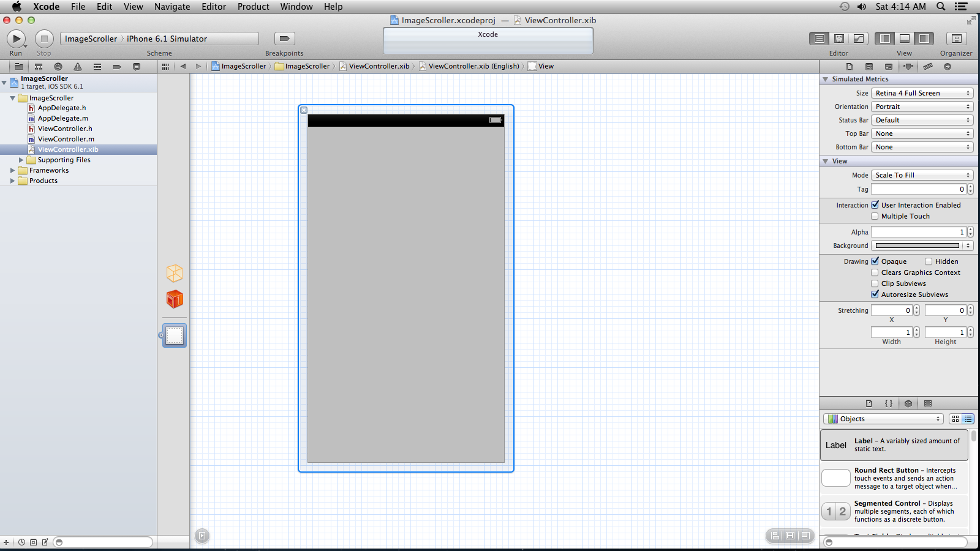Show the Code Snippet library
The image size is (980, 551).
pyautogui.click(x=889, y=403)
